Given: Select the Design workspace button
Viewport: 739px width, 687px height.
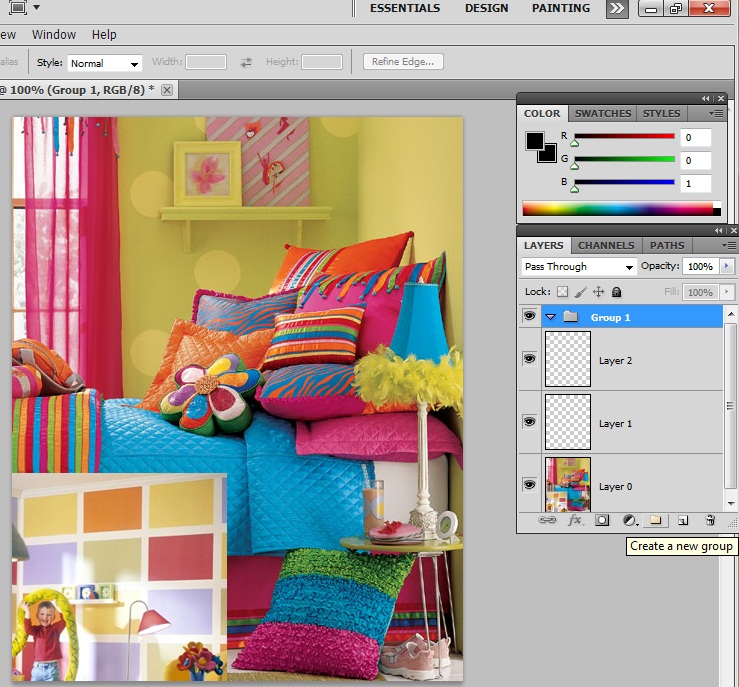Looking at the screenshot, I should (485, 8).
